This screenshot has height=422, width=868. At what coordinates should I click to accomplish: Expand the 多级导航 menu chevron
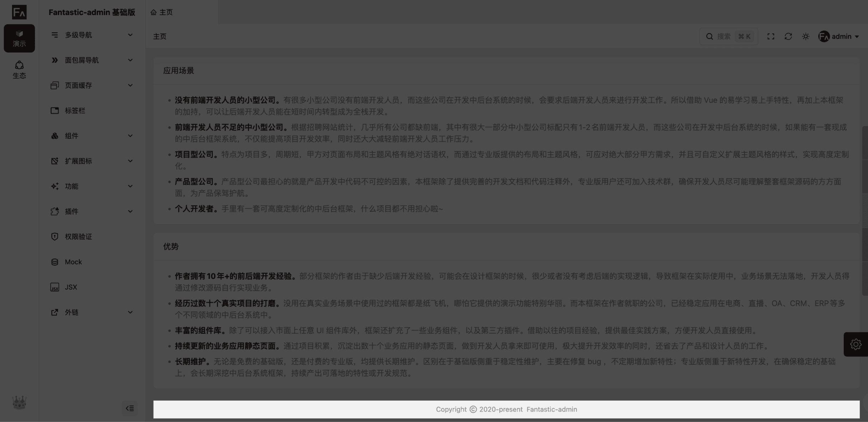(x=130, y=35)
